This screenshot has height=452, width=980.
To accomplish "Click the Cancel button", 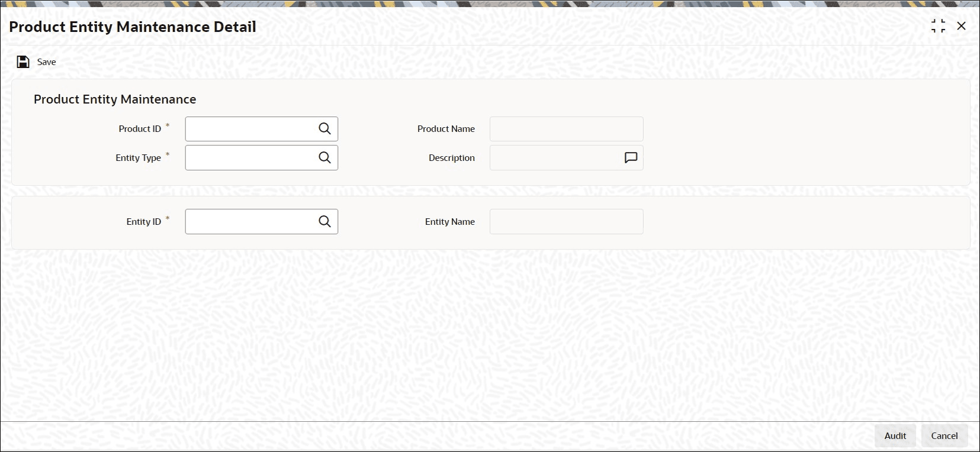I will pos(944,435).
